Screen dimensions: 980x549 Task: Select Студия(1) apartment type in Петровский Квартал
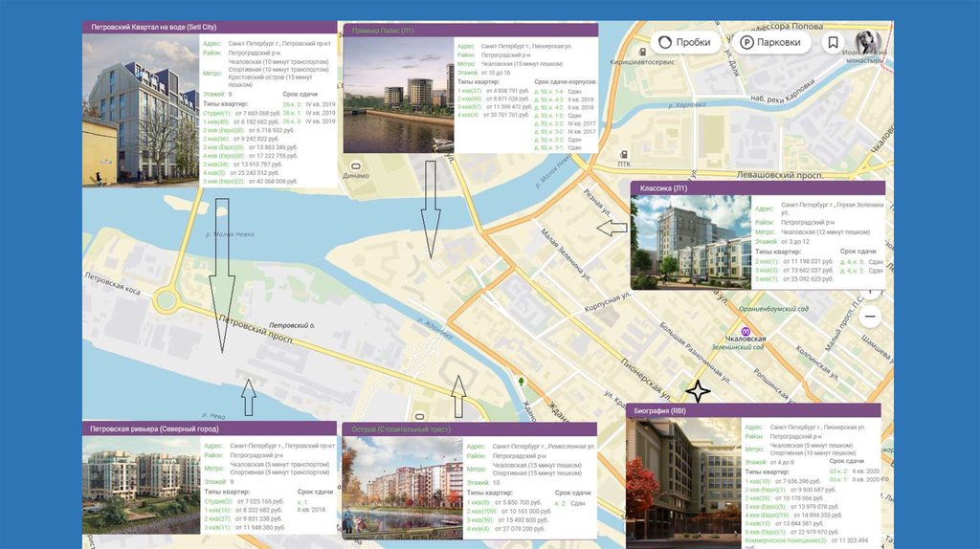217,114
